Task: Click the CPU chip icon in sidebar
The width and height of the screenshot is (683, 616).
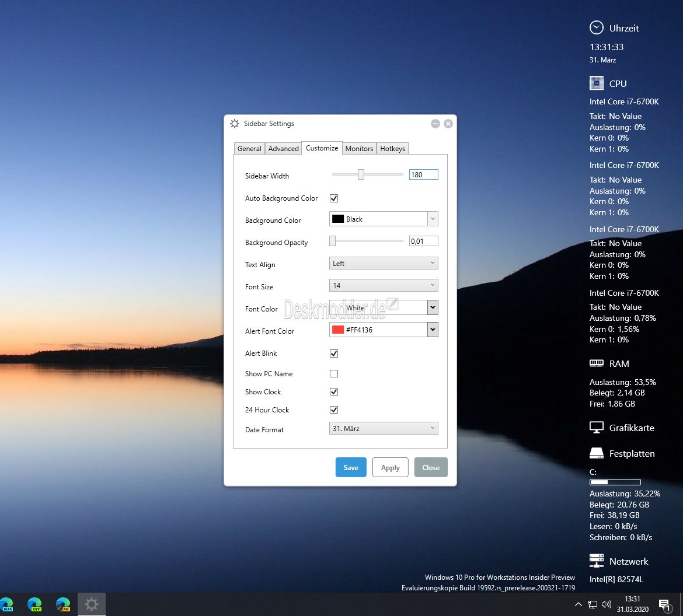Action: click(x=597, y=83)
